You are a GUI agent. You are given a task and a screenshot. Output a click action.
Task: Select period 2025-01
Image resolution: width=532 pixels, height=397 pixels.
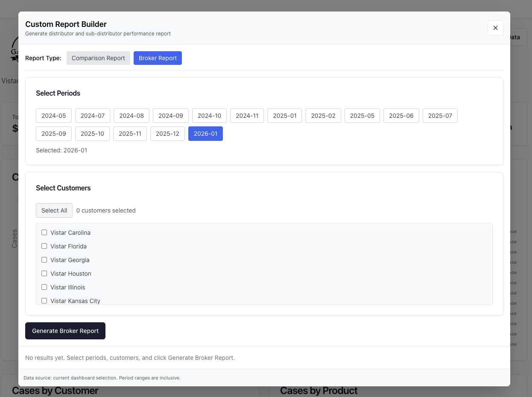[x=284, y=116]
